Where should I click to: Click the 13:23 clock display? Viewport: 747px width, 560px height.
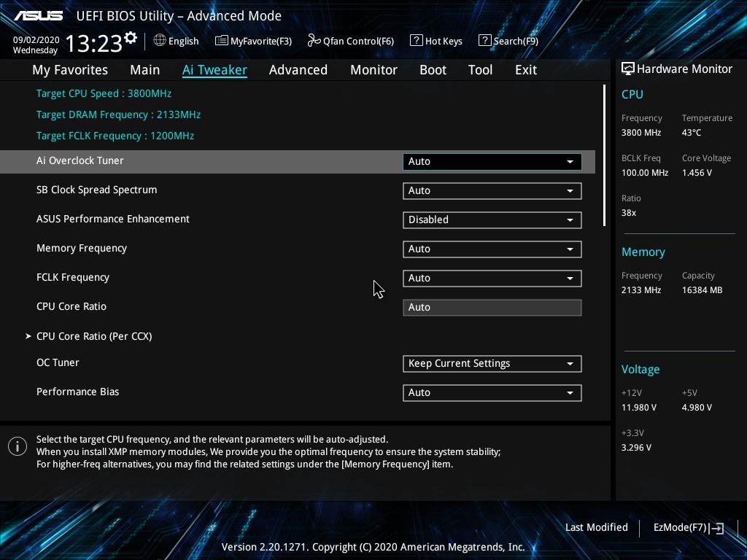pos(94,44)
